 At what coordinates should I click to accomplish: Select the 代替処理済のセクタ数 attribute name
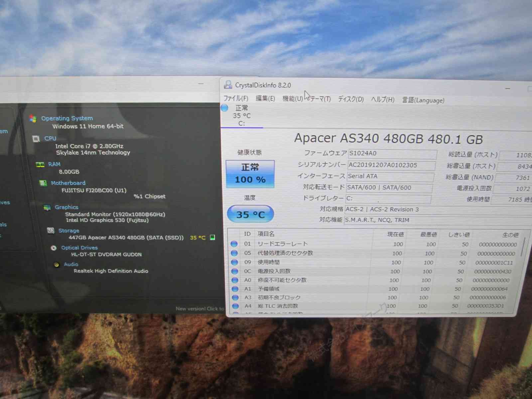285,253
